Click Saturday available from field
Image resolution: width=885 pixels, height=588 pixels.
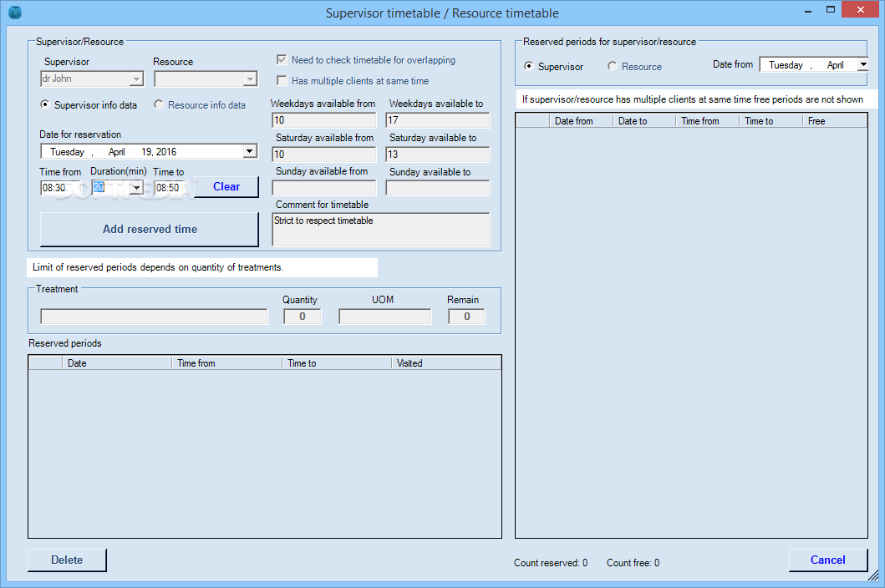pyautogui.click(x=324, y=154)
